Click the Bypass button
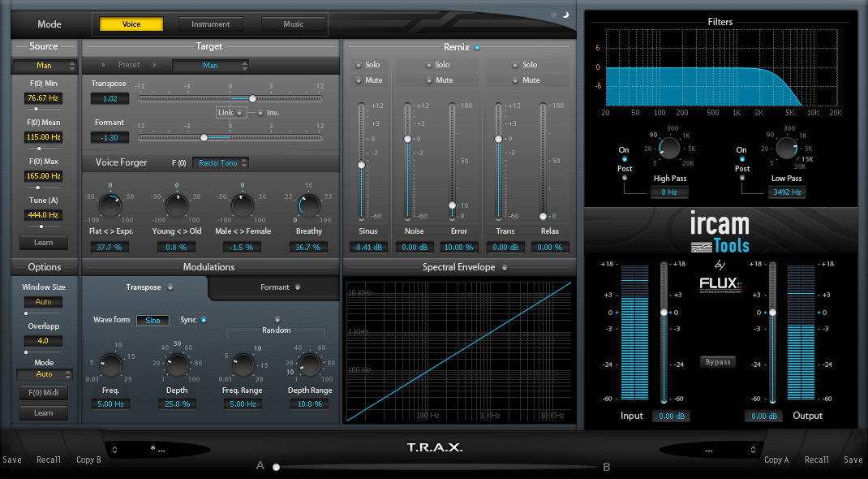This screenshot has width=868, height=479. [717, 362]
